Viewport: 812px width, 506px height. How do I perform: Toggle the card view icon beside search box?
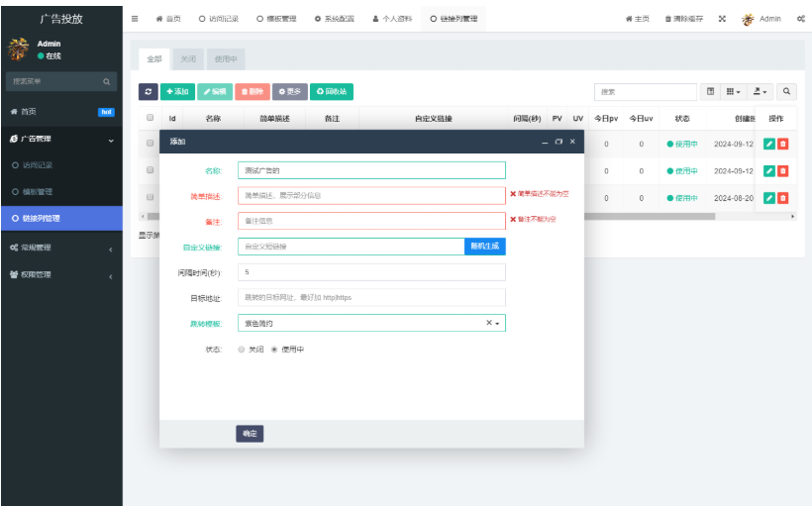711,92
